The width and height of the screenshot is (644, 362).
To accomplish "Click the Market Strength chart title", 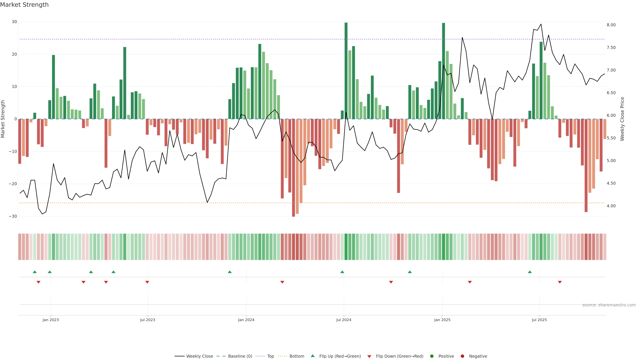I will 24,5.
